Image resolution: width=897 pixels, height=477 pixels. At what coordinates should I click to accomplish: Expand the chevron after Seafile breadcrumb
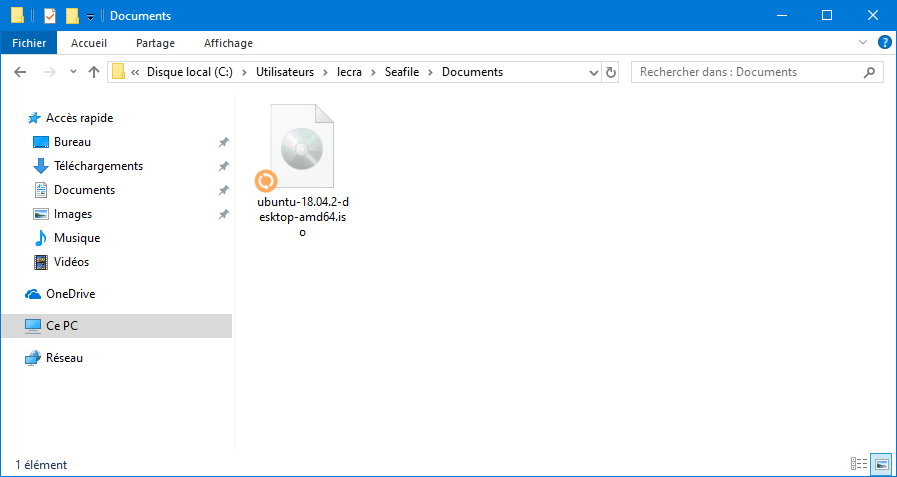432,73
